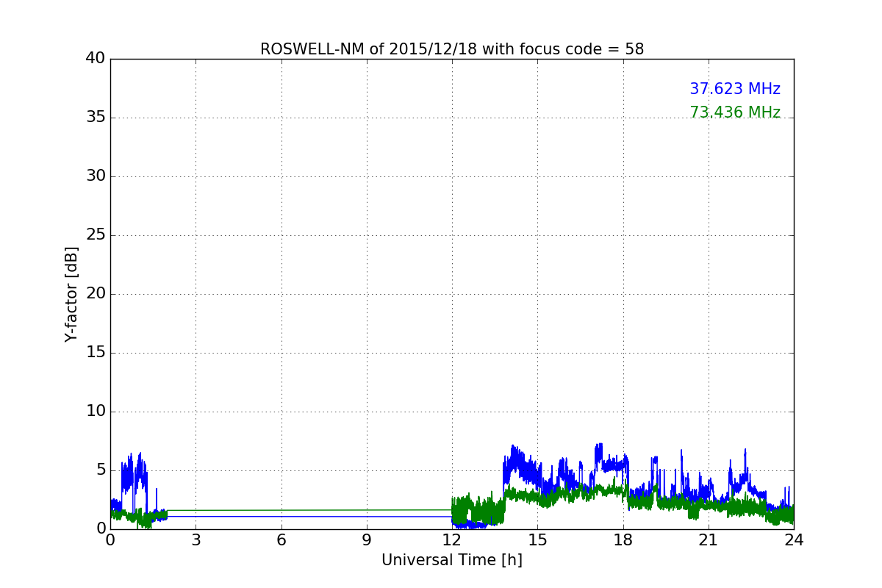
Task: Click the y-axis tick label '5'
Action: coord(101,470)
